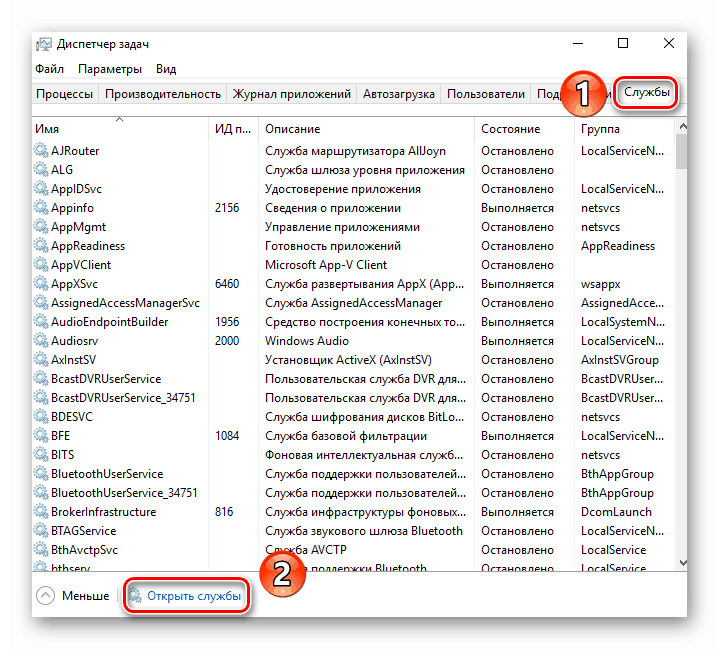Select the DcomLaunch group cell
Viewport: 719px width, 649px height.
click(x=616, y=512)
